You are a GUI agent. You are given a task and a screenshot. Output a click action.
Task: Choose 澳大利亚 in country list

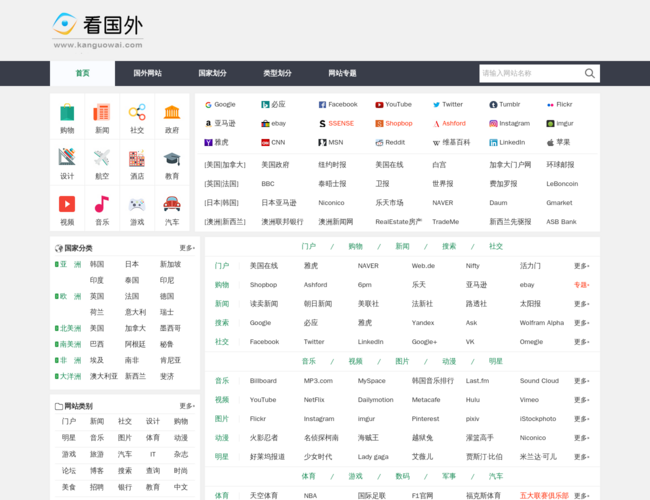[104, 376]
